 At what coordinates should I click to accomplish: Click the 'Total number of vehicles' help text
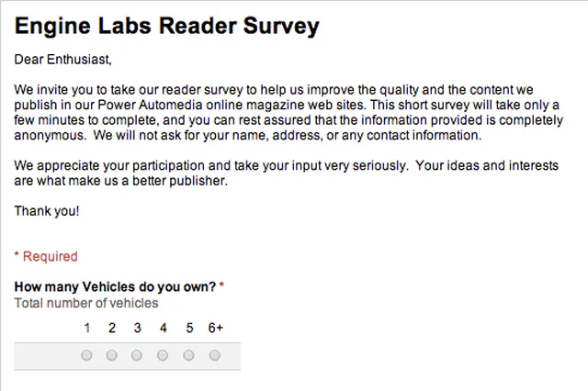coord(86,303)
